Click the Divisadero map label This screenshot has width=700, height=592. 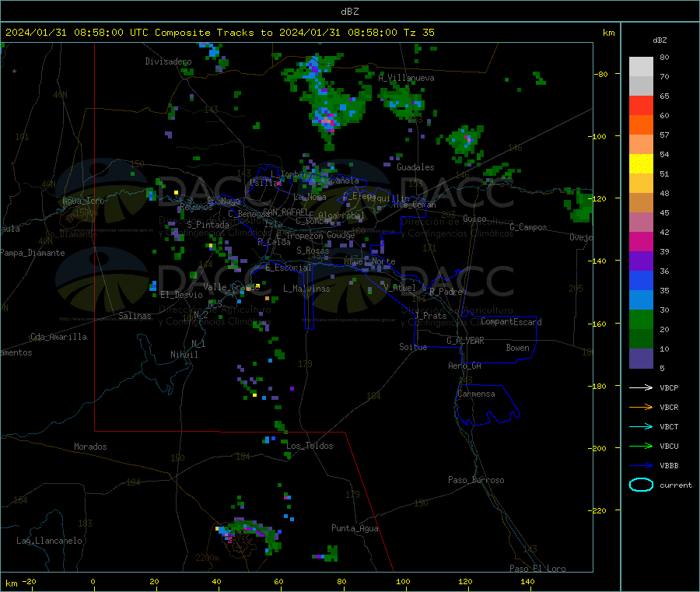168,61
